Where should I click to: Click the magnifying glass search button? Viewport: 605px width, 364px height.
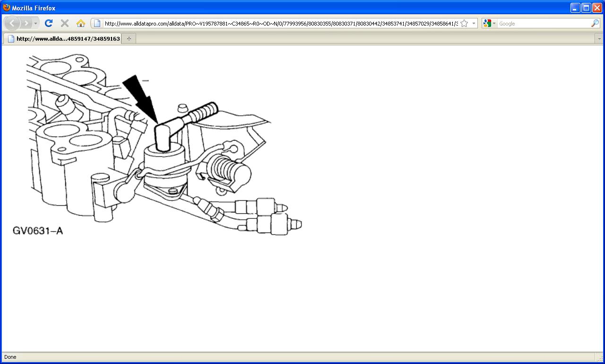pyautogui.click(x=595, y=23)
